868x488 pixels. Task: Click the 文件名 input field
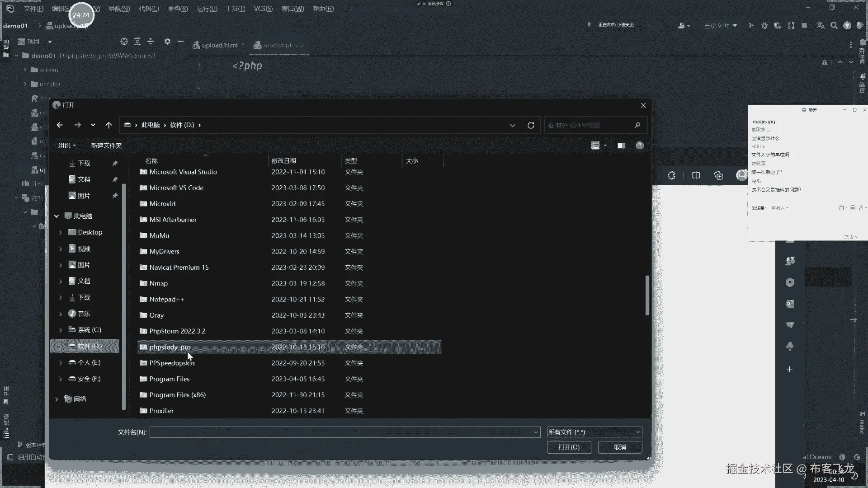tap(341, 432)
